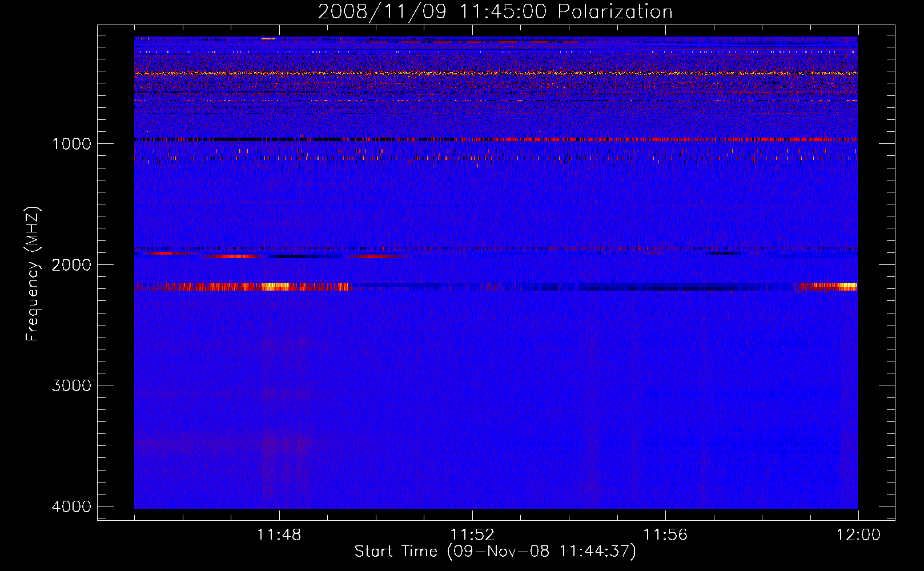Click the 'Frequency (MHZ)' axis label
This screenshot has height=571, width=924.
tap(33, 274)
